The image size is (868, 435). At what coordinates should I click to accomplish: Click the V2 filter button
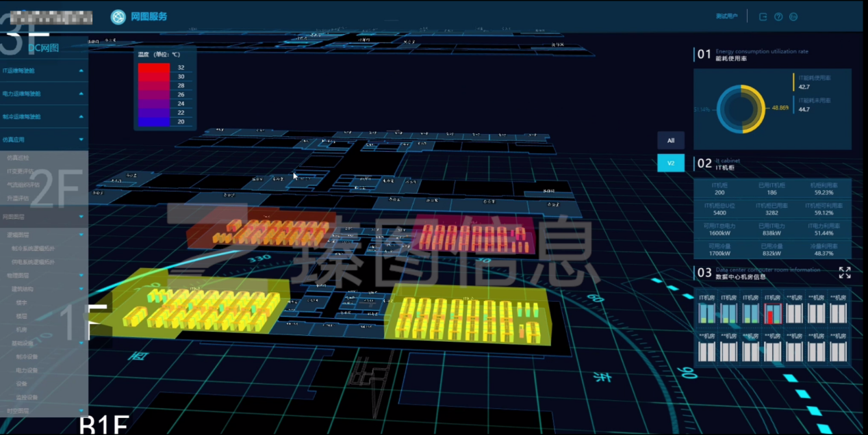pos(671,163)
